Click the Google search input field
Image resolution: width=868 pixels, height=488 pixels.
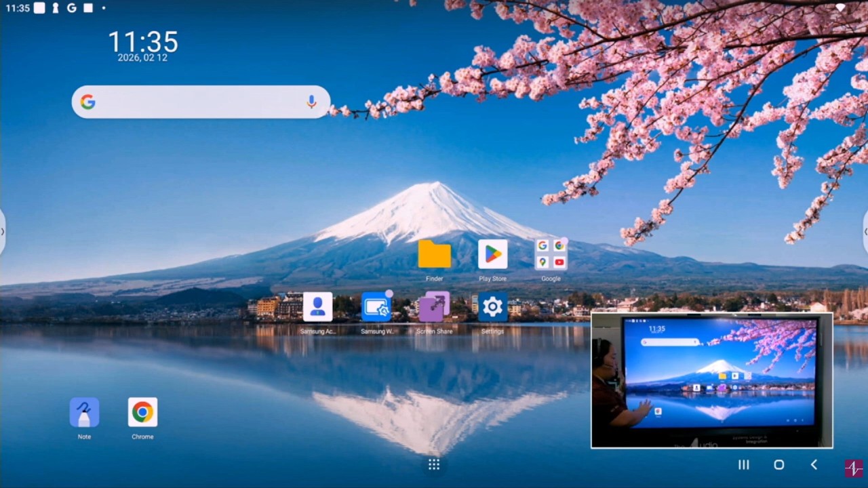[x=201, y=102]
